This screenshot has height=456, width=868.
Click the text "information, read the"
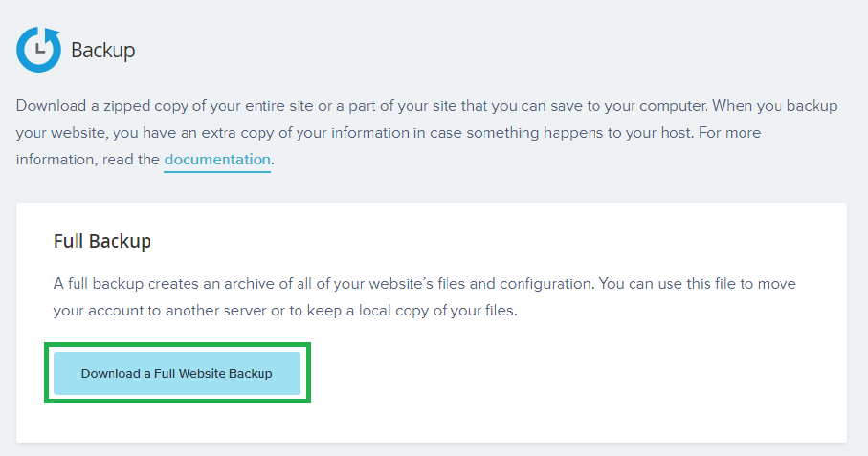pos(88,160)
